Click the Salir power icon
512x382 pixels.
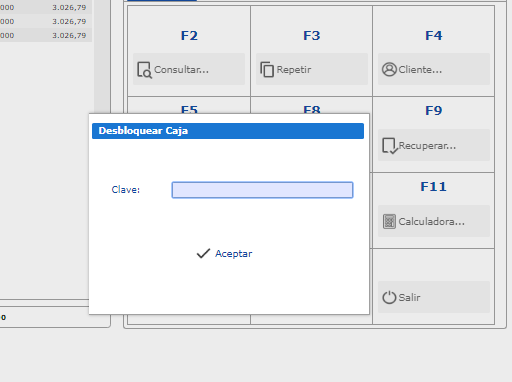[x=389, y=297]
